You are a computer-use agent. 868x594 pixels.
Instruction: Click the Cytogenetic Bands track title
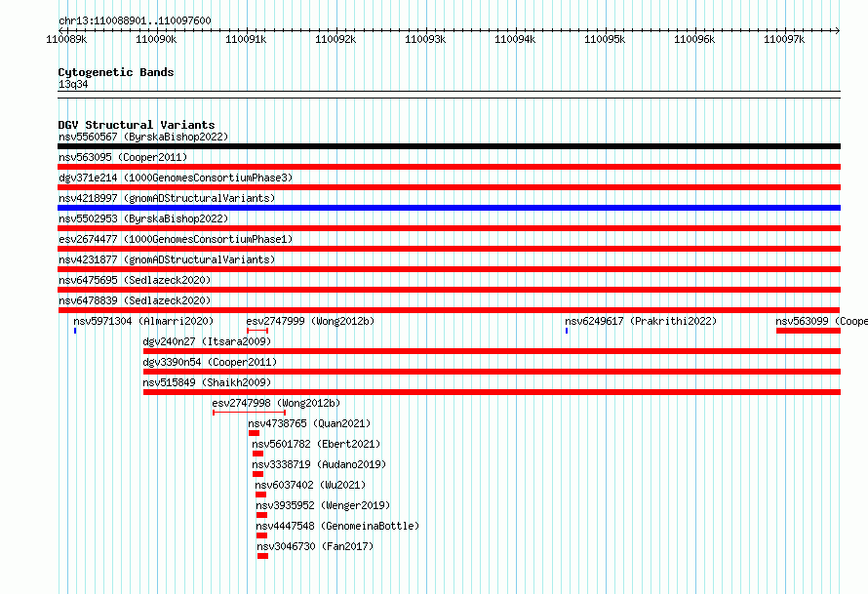116,72
